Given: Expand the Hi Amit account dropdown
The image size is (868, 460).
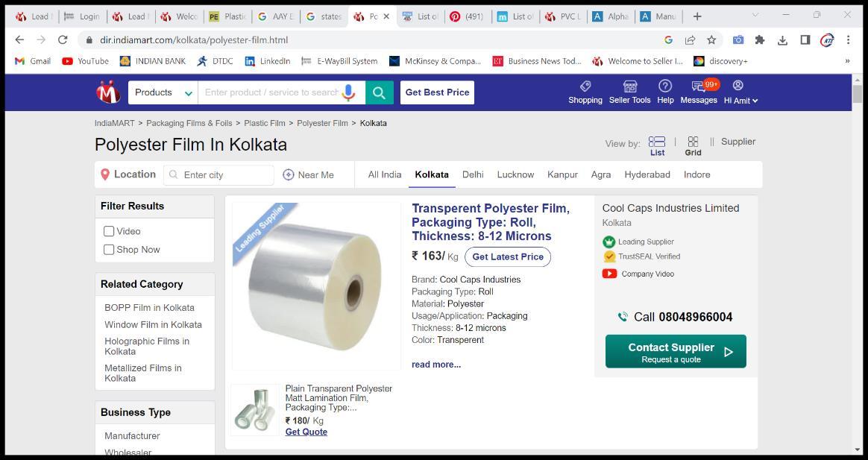Looking at the screenshot, I should (740, 101).
